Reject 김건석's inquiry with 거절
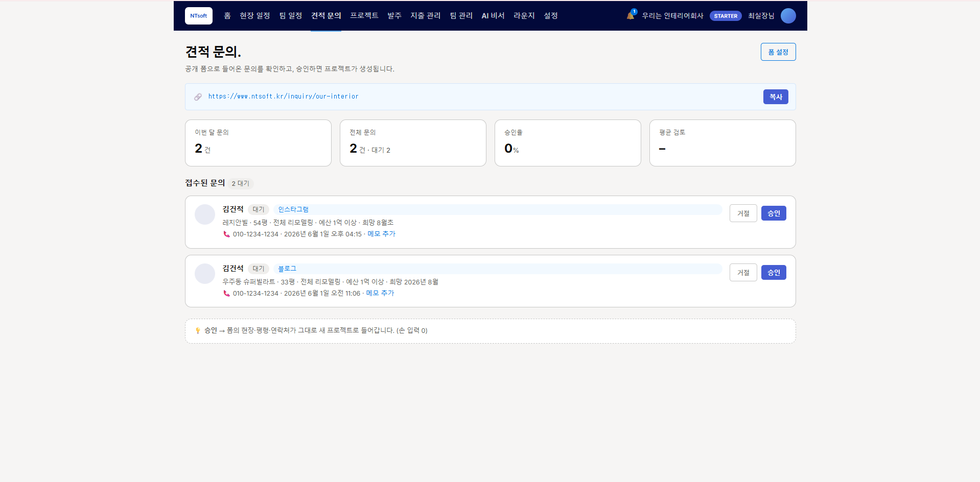 [x=743, y=273]
